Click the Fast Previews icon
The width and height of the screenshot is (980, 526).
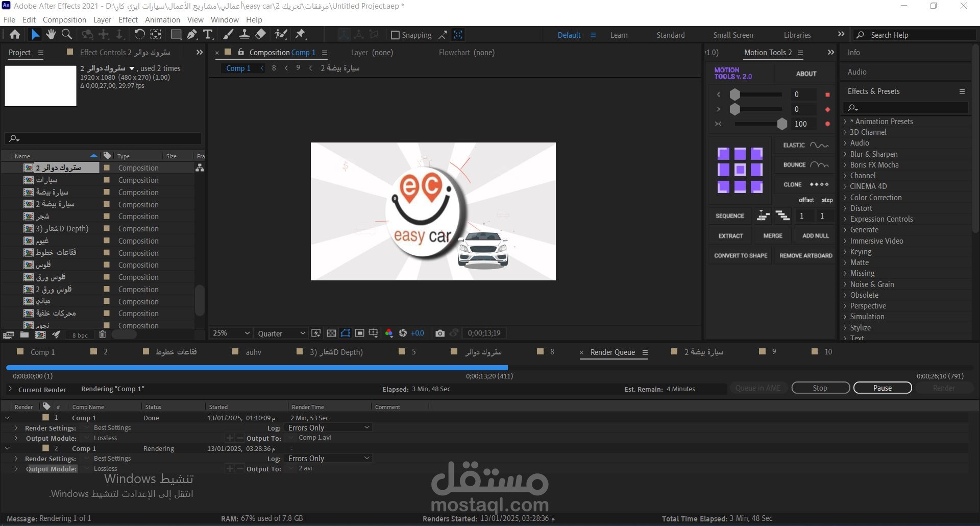tap(316, 333)
